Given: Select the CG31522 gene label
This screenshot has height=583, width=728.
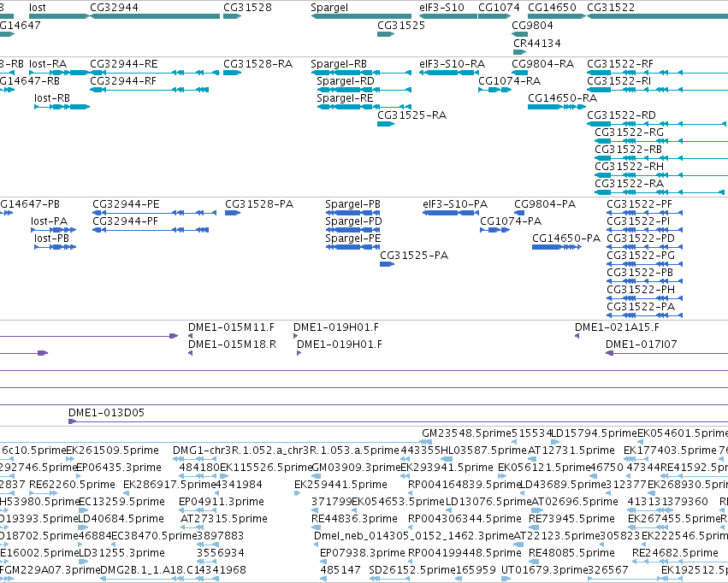Looking at the screenshot, I should (x=611, y=8).
